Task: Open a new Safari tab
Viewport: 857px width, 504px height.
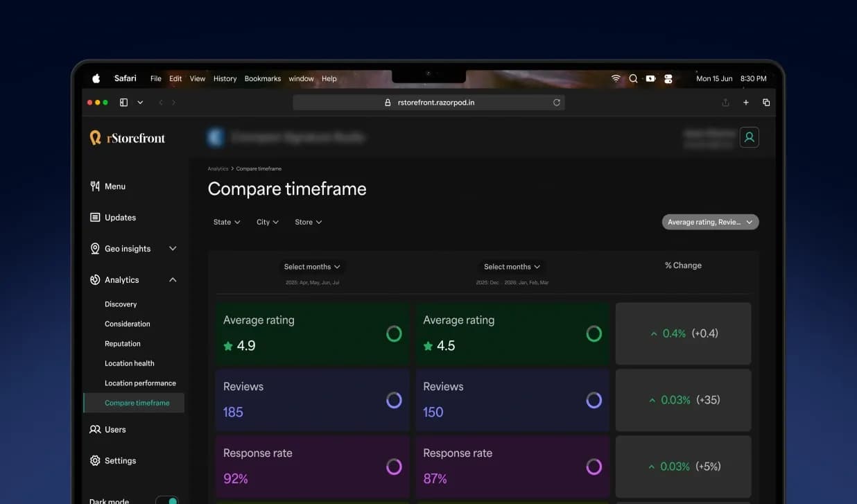Action: [746, 103]
